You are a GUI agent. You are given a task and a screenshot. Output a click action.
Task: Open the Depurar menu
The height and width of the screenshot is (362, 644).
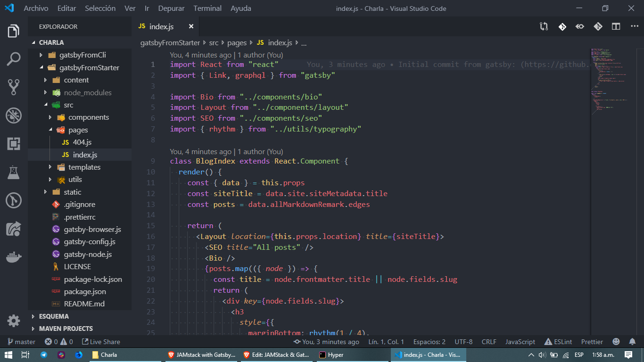171,8
